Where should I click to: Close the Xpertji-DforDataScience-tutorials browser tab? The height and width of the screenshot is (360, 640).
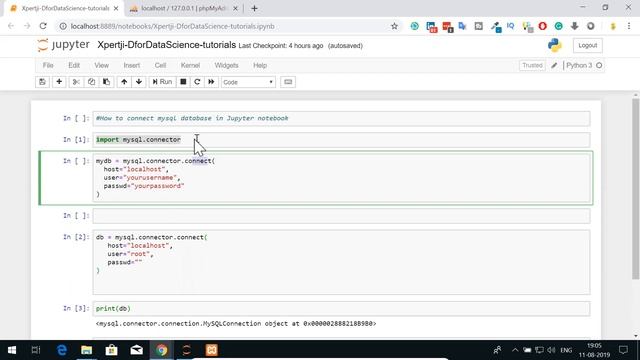tap(116, 8)
